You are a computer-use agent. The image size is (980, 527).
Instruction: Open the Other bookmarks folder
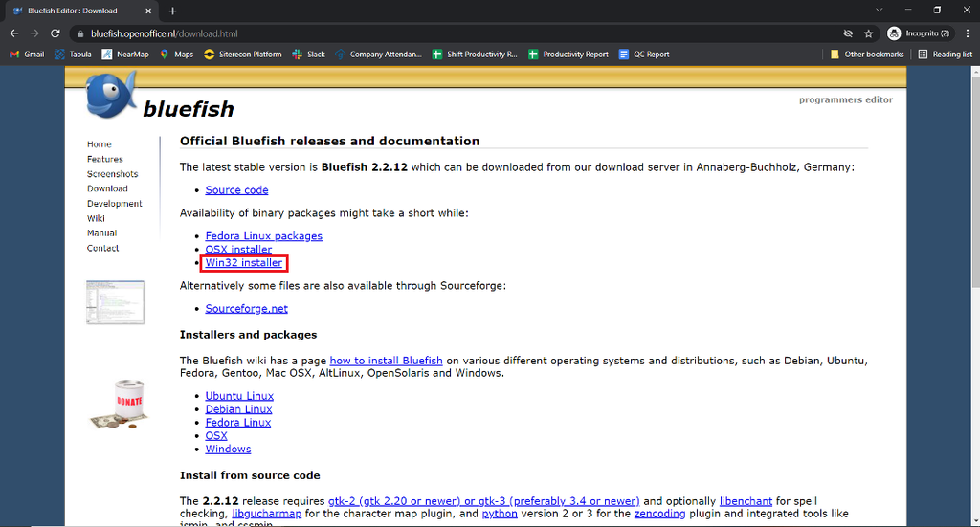pos(867,55)
